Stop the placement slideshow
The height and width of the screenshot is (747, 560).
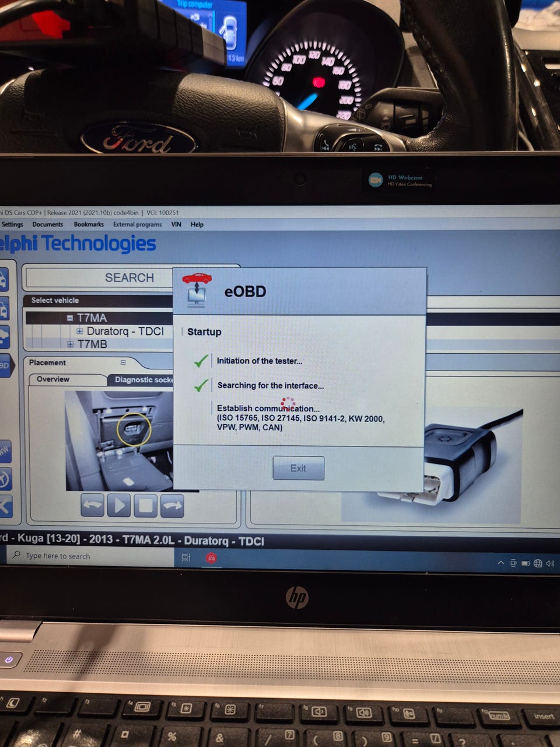[x=145, y=505]
